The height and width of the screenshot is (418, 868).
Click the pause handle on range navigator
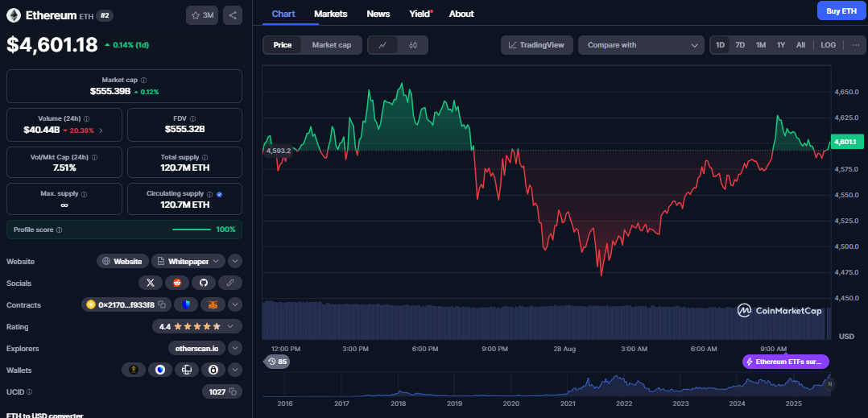pos(830,383)
